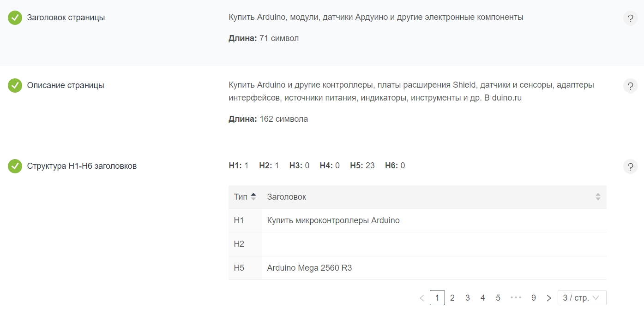Click title text starting Купить Arduino, модули

pos(376,17)
